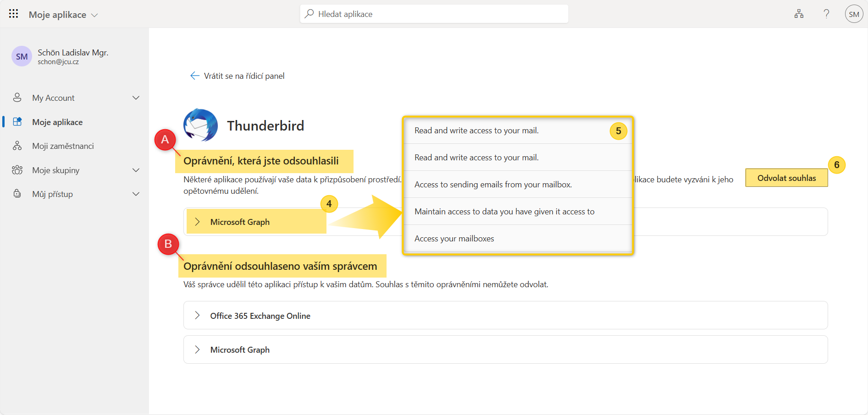Click the My Account person icon
Image resolution: width=868 pixels, height=415 pixels.
pyautogui.click(x=17, y=98)
